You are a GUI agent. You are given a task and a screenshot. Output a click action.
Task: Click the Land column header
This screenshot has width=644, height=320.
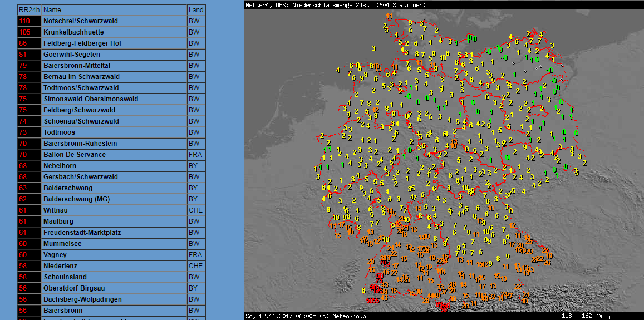pyautogui.click(x=196, y=10)
